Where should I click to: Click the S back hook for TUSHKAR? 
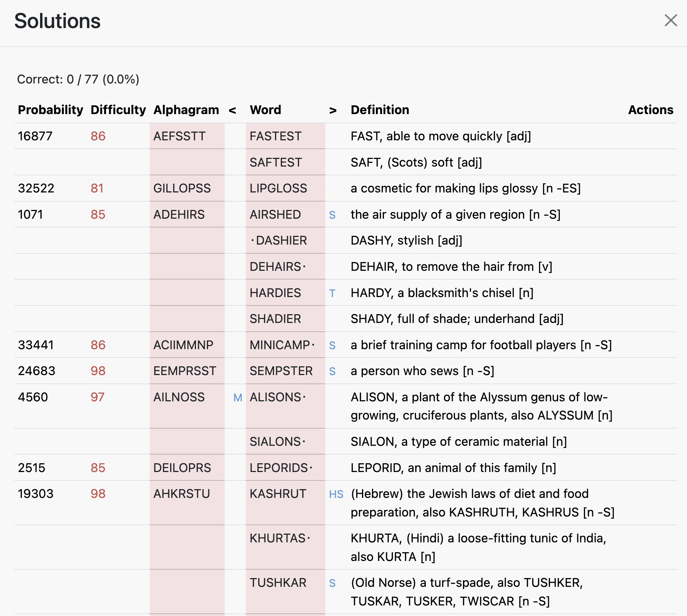[332, 583]
